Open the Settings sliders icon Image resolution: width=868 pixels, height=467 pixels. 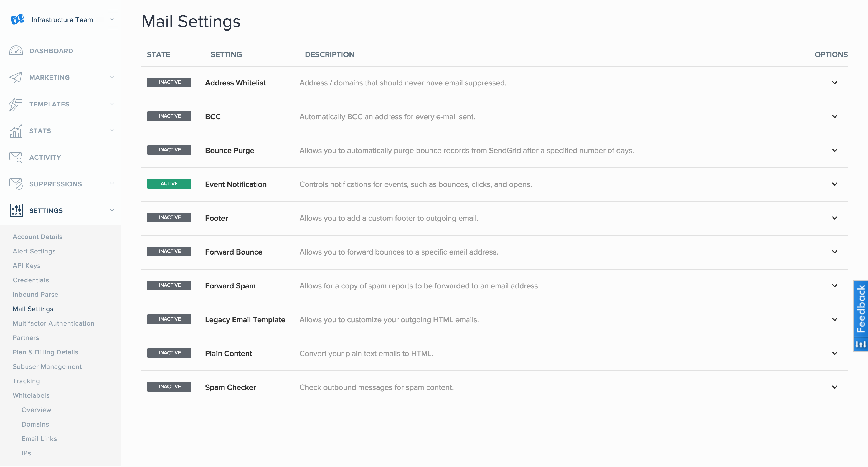point(16,210)
